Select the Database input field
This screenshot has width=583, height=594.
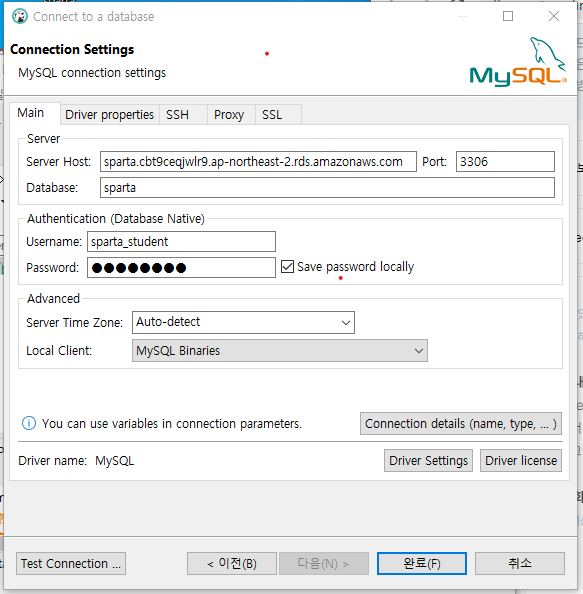[327, 188]
